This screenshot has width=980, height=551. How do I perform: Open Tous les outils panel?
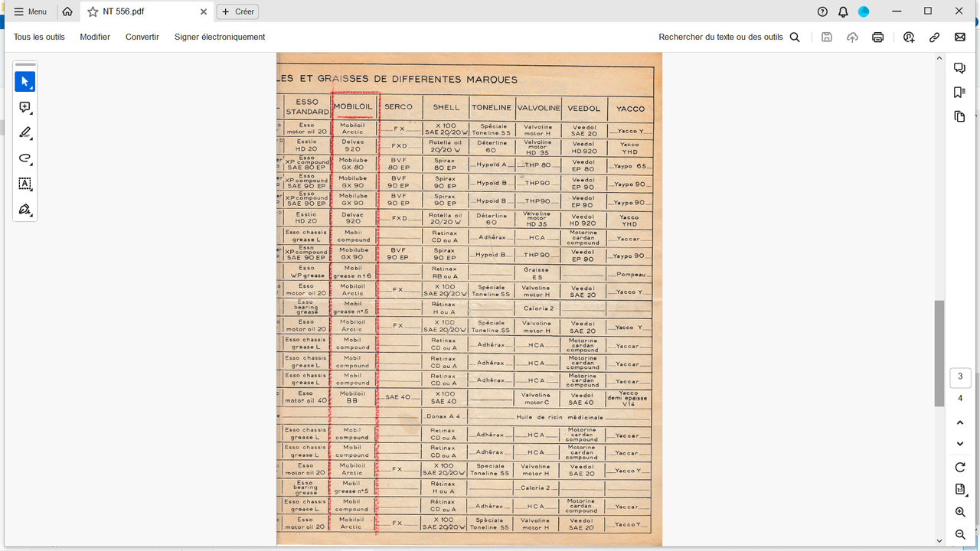point(39,37)
